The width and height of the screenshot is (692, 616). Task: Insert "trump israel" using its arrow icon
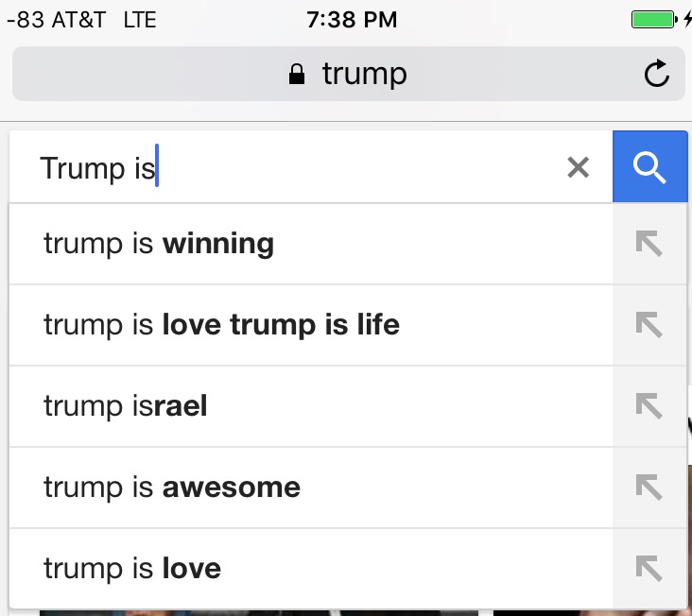coord(649,406)
